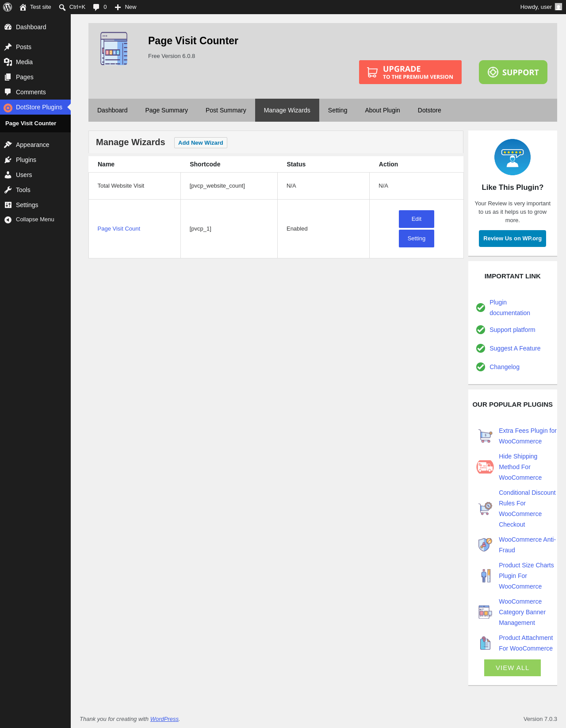This screenshot has height=728, width=566.
Task: Open the comments bubble icon in admin bar
Action: 96,7
